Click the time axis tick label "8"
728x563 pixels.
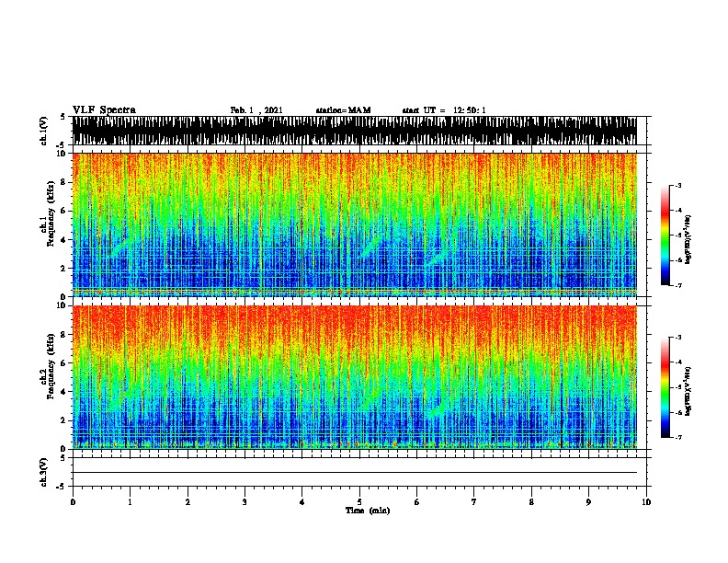click(x=531, y=502)
